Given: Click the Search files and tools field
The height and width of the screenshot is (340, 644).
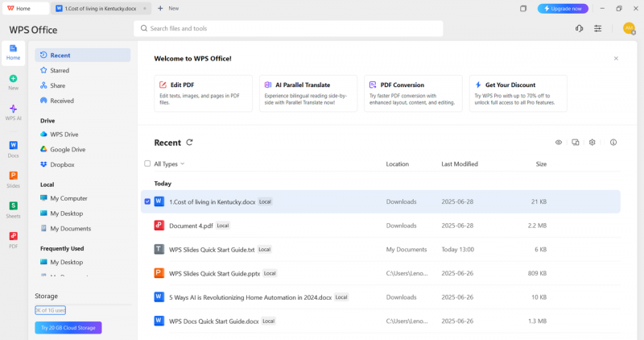Looking at the screenshot, I should [288, 28].
